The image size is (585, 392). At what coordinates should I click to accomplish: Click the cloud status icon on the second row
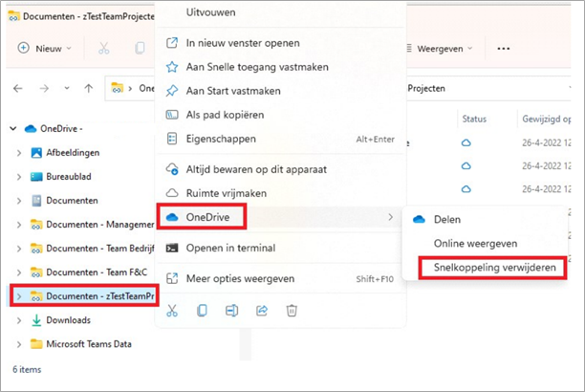tap(466, 165)
